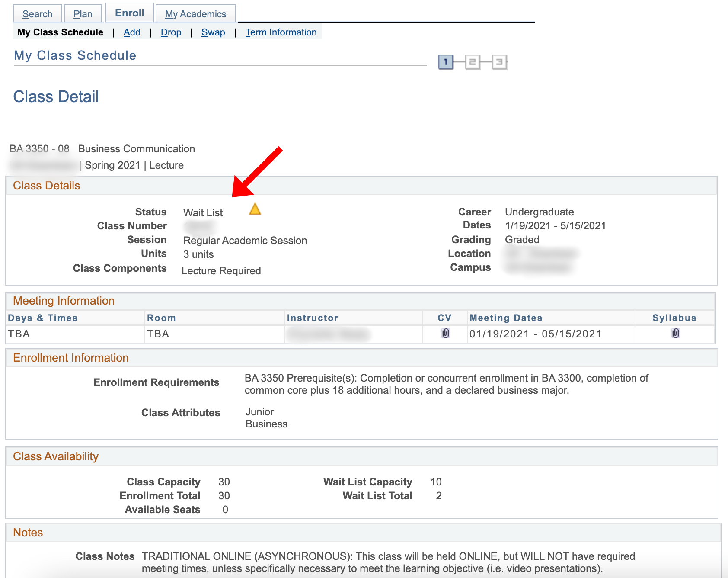The image size is (728, 578).
Task: Open the Term Information link
Action: pos(281,32)
